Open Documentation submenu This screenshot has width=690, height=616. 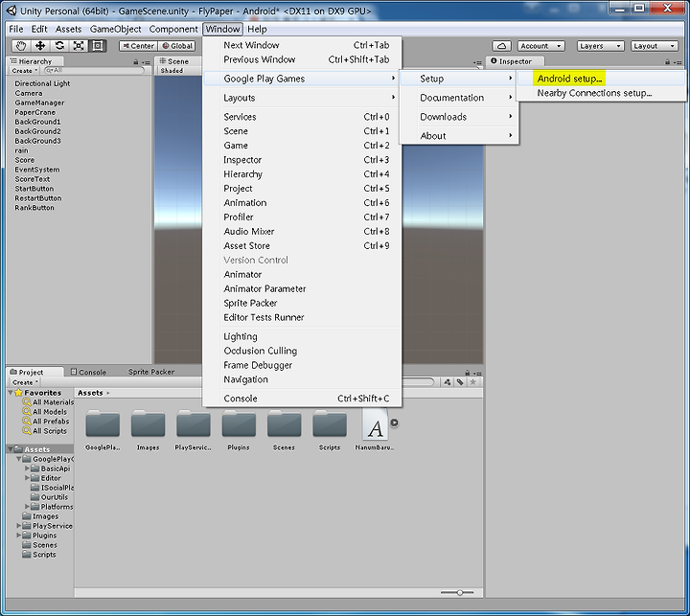(459, 98)
